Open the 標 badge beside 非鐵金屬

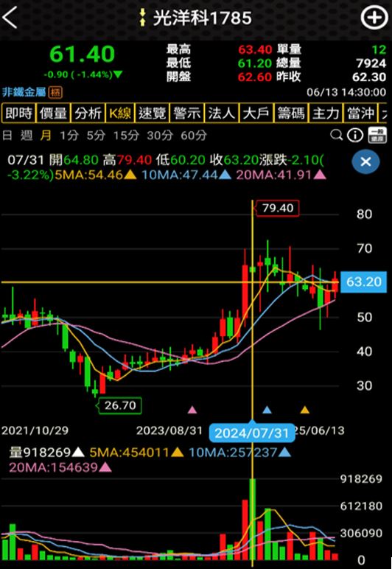pyautogui.click(x=55, y=92)
